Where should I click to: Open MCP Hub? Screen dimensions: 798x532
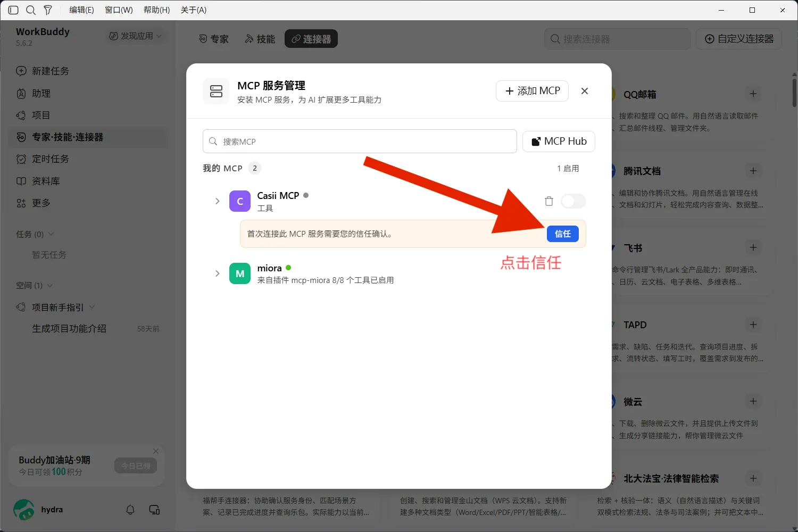point(559,142)
